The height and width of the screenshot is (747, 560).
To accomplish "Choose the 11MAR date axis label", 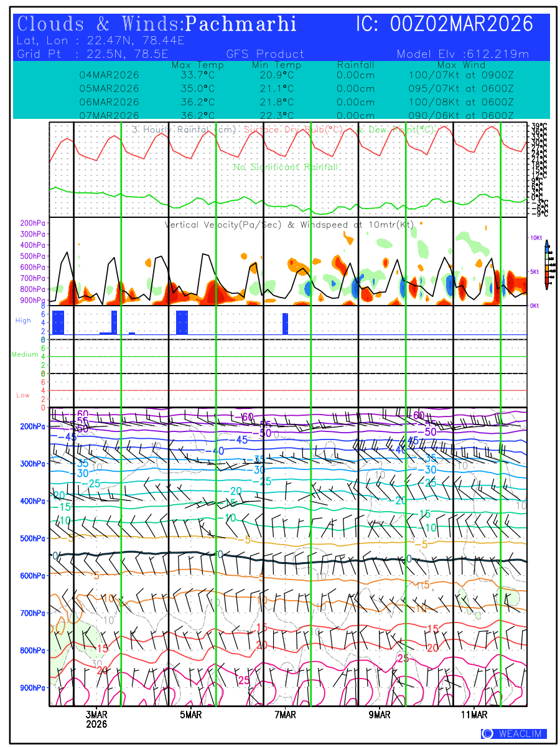I will click(474, 715).
